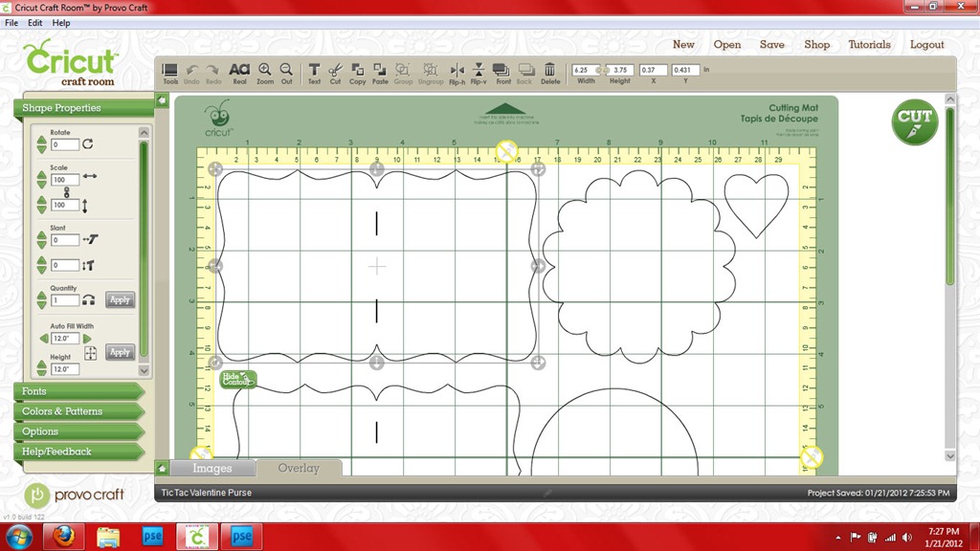Increase Rotate value with up arrow

41,141
